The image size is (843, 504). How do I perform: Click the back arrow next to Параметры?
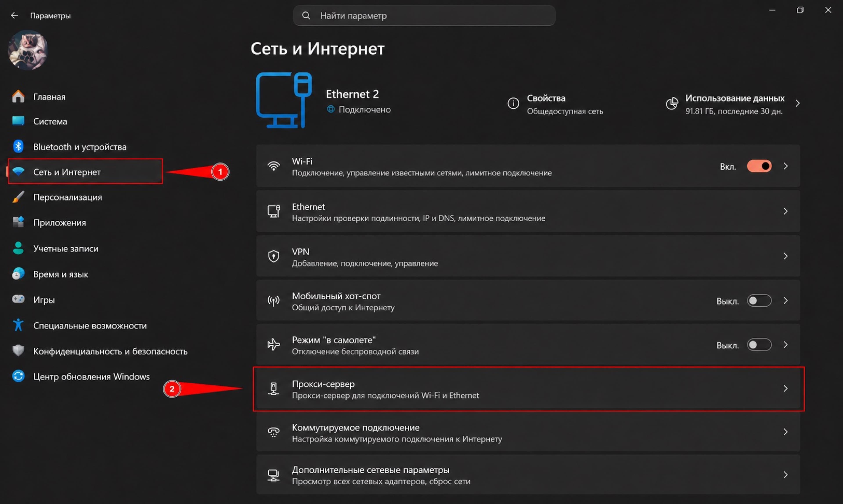(14, 15)
